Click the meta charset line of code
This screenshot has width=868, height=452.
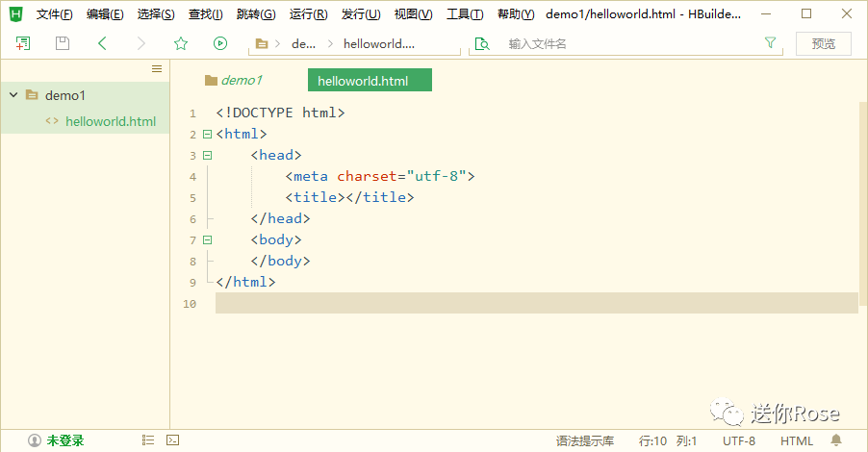coord(380,177)
